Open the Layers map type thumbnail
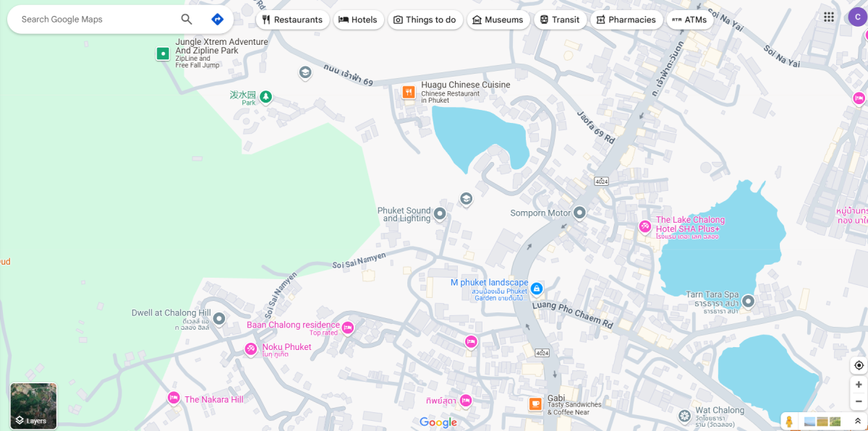The height and width of the screenshot is (431, 868). pyautogui.click(x=33, y=406)
